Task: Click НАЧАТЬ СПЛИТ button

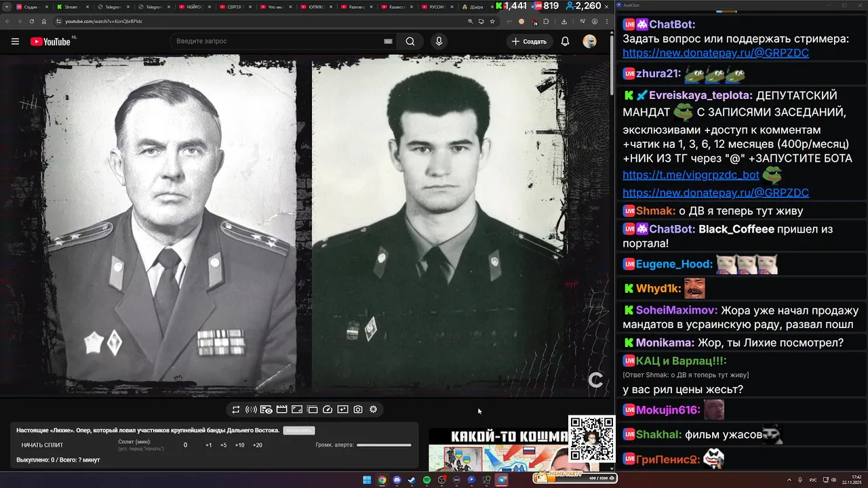Action: tap(42, 445)
